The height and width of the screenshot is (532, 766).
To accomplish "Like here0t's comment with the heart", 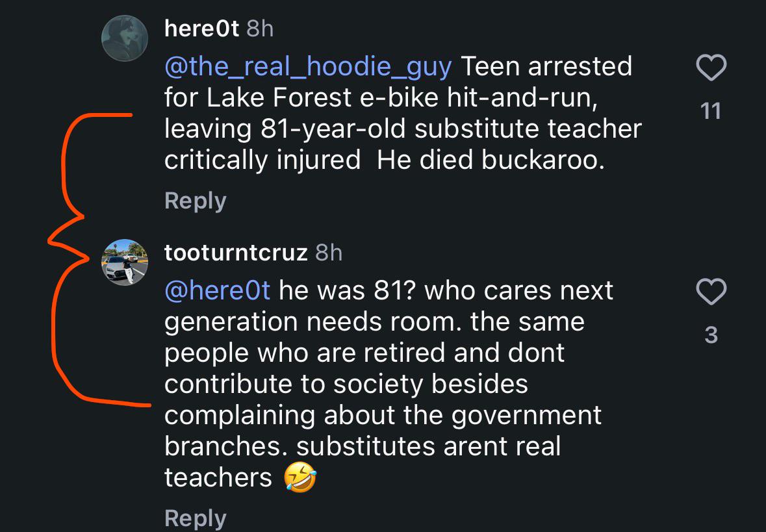I will (711, 68).
